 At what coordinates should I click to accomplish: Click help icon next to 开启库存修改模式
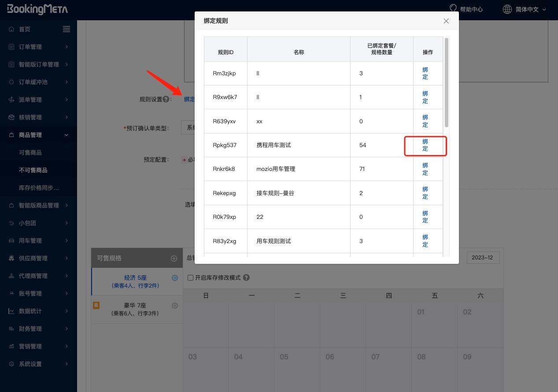(x=247, y=278)
